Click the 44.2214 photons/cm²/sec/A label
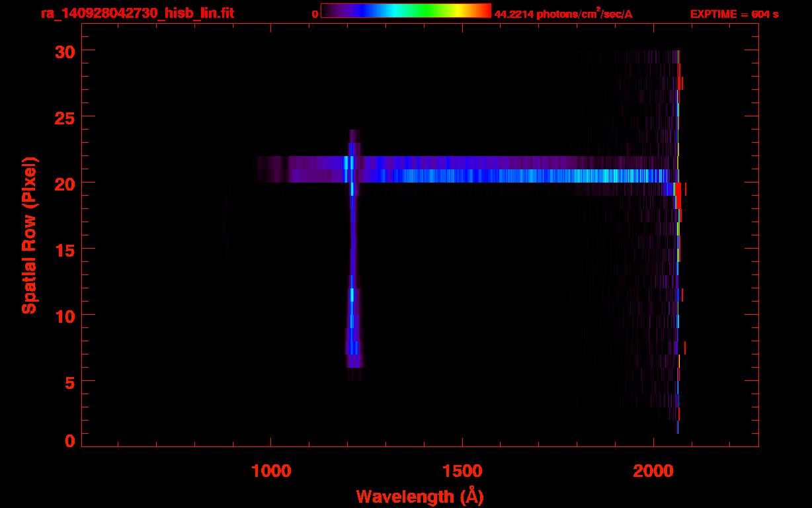This screenshot has height=508, width=812. tap(563, 13)
